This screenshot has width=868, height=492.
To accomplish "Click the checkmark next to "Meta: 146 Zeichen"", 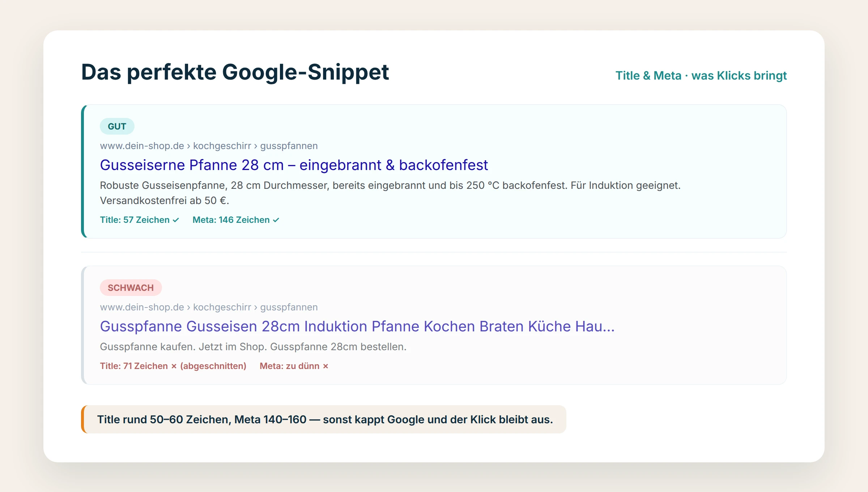I will [276, 220].
